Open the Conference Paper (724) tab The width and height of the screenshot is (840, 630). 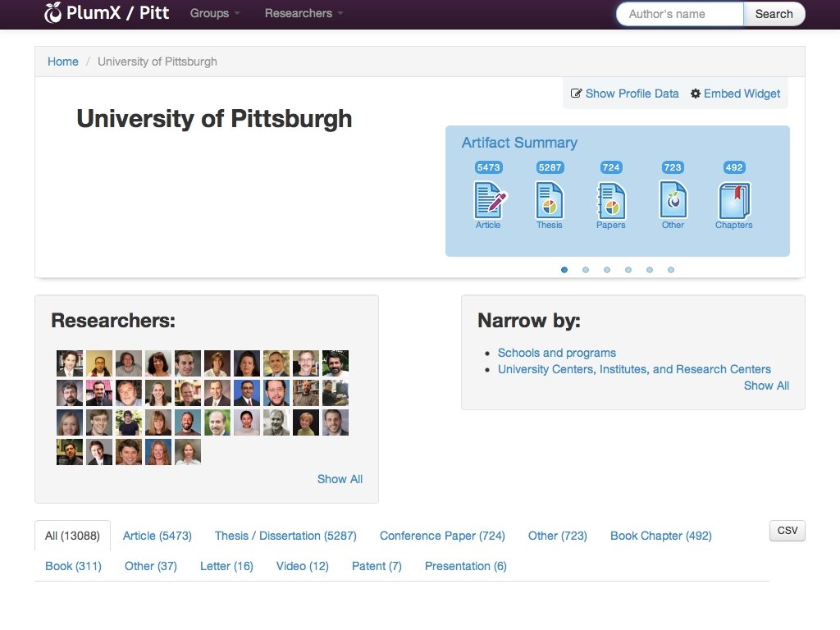pos(442,536)
